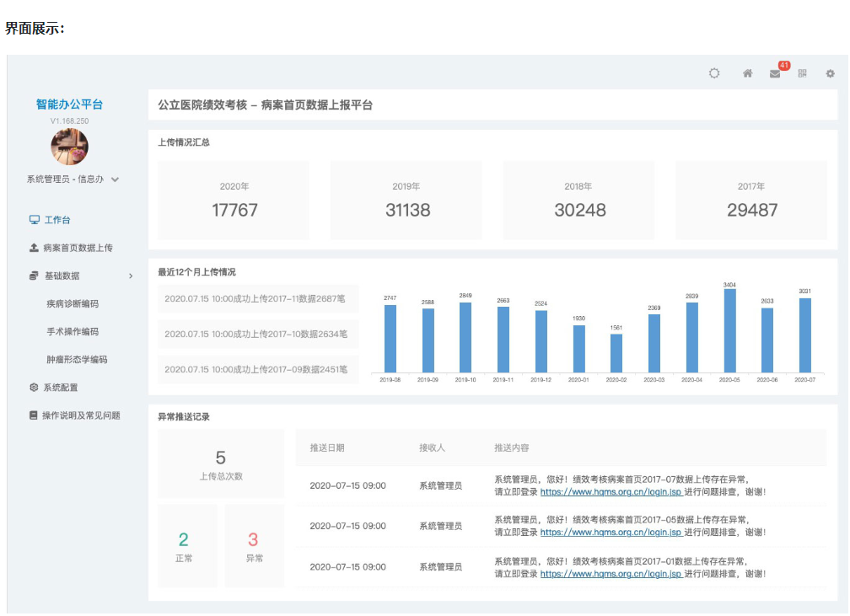Click the upload icon beside 病案首页数据上传
850x616 pixels.
tap(34, 248)
